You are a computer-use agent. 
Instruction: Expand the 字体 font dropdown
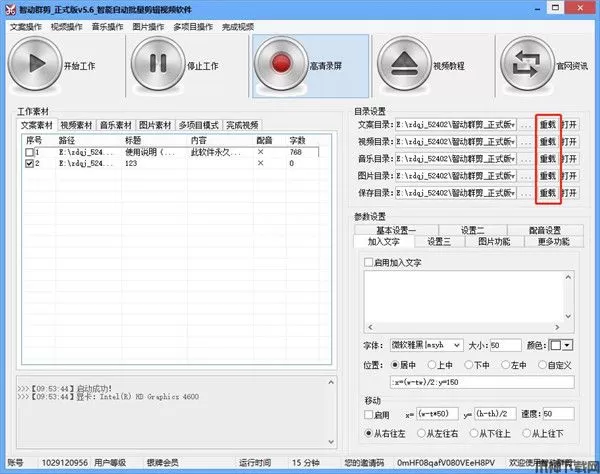[x=456, y=345]
